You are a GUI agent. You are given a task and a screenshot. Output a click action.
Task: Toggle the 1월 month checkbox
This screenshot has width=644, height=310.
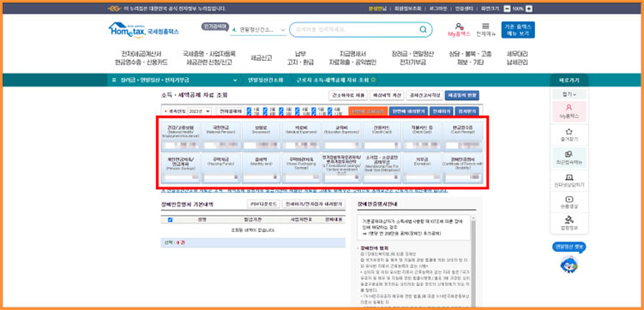(x=250, y=110)
